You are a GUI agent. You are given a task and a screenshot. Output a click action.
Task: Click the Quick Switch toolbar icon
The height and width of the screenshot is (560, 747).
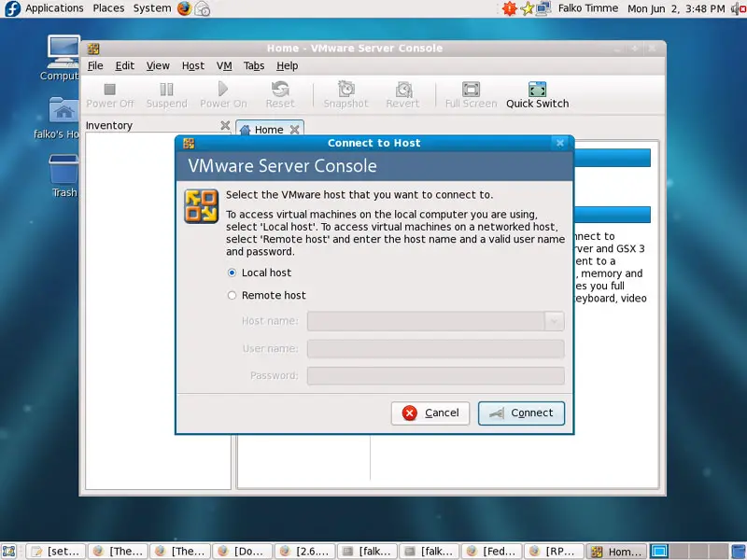pos(537,90)
